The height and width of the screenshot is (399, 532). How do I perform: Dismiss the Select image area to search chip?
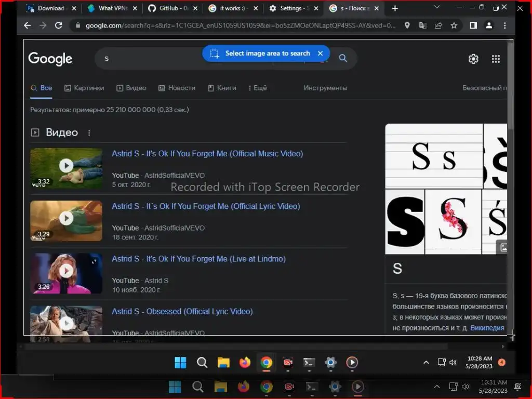click(320, 54)
